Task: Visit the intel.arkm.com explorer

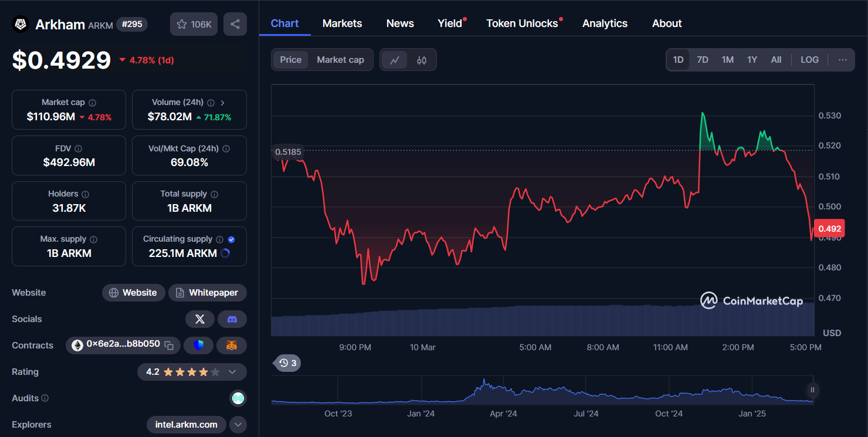Action: pos(186,424)
